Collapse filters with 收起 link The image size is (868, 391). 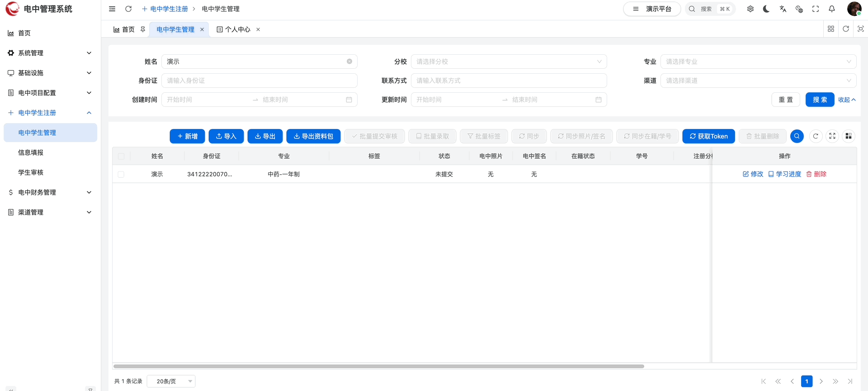(x=847, y=100)
